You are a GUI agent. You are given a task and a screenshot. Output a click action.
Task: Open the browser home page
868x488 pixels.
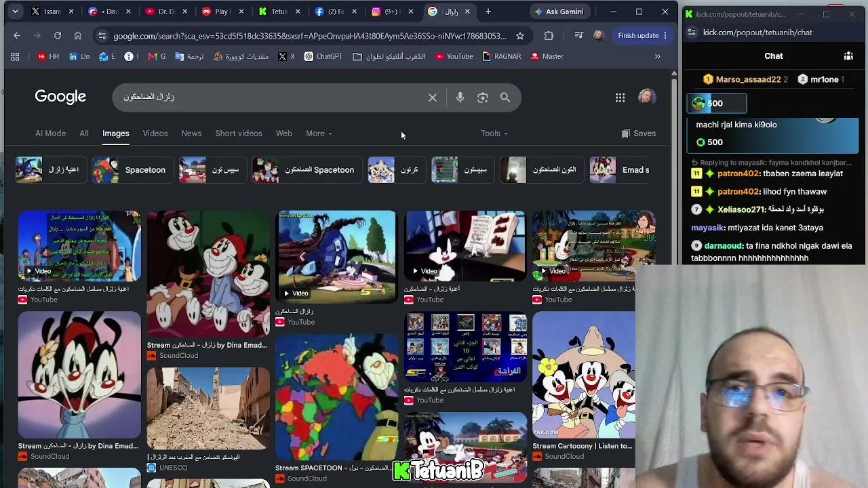point(78,35)
